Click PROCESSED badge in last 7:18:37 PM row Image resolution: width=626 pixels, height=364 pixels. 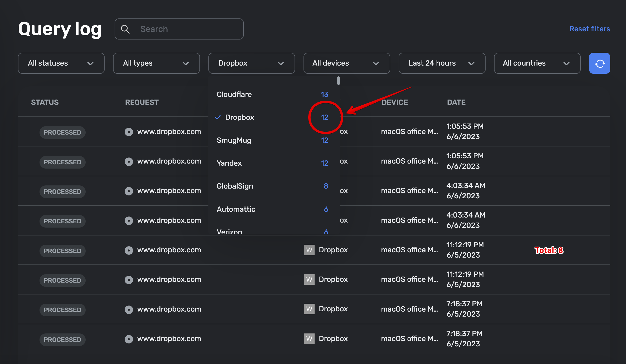pos(62,340)
